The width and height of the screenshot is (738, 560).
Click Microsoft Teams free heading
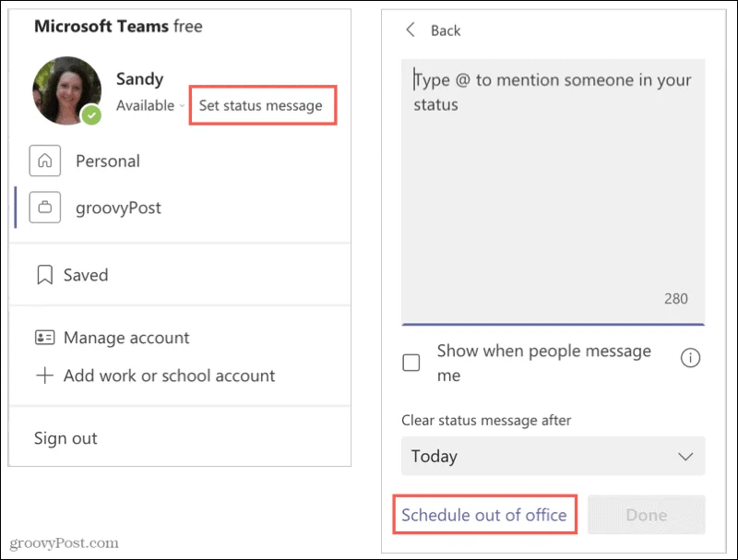coord(118,26)
